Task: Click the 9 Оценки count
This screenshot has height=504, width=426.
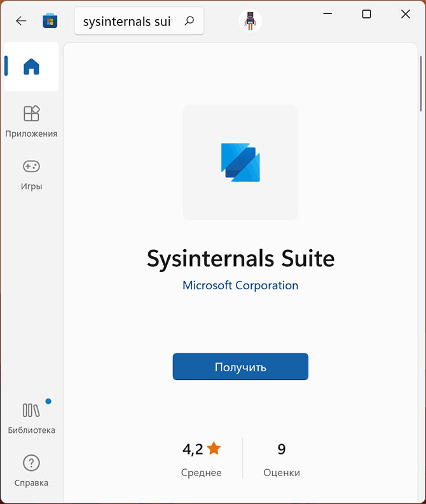Action: click(282, 458)
